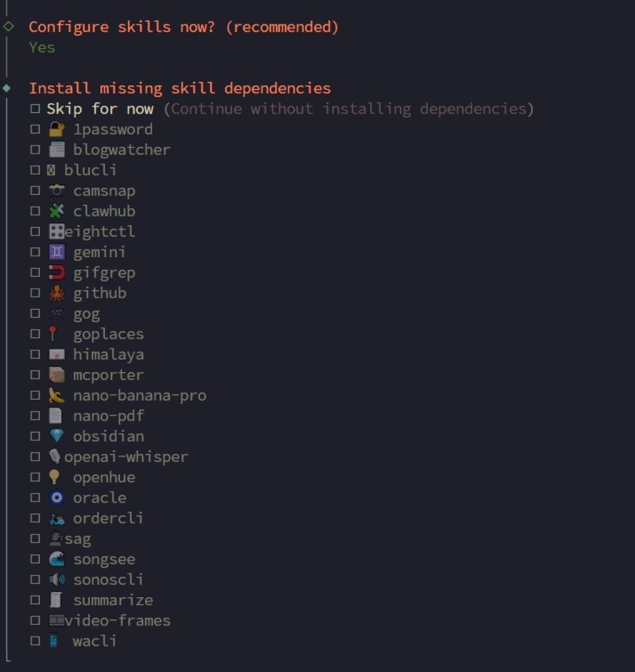
Task: Click the speaker icon for sonoscli
Action: pos(57,579)
